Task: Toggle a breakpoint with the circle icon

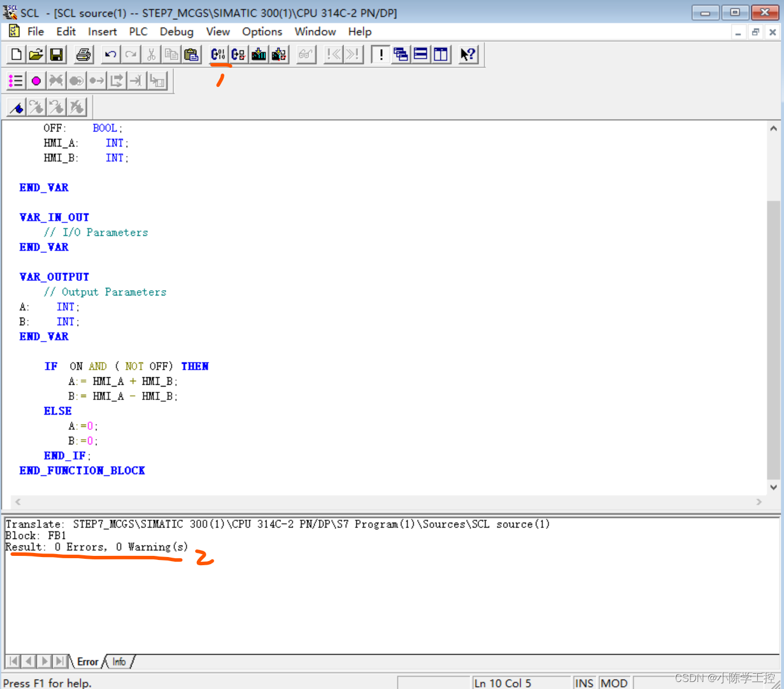Action: [x=36, y=80]
